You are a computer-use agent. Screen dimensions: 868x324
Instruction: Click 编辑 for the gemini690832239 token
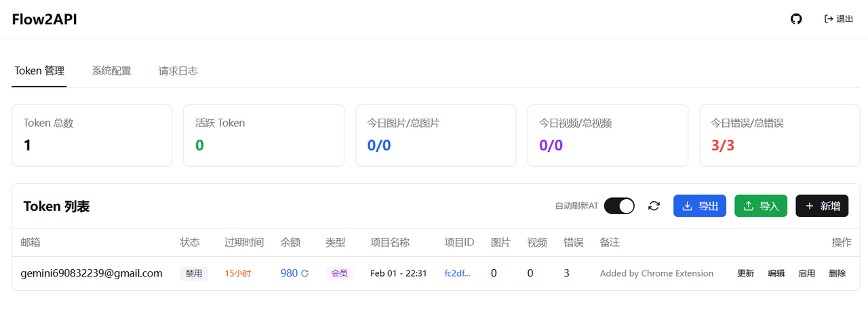point(776,273)
